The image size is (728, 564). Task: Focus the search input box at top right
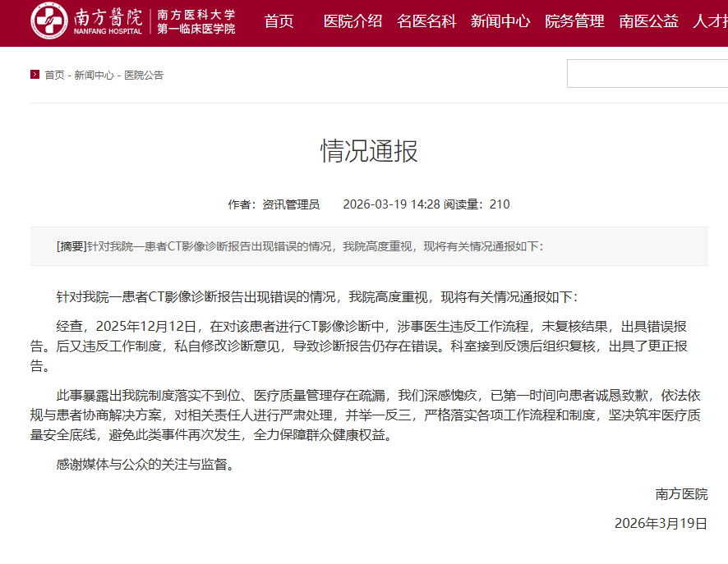647,74
